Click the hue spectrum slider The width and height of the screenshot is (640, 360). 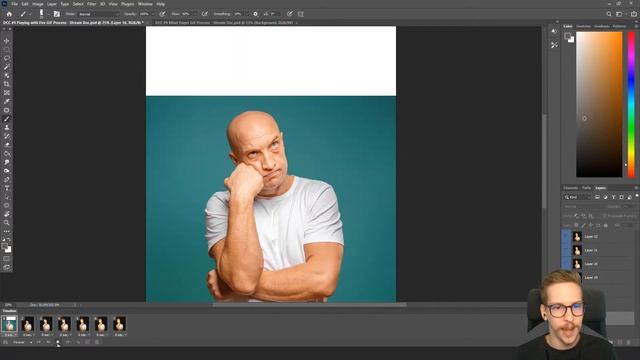click(631, 104)
